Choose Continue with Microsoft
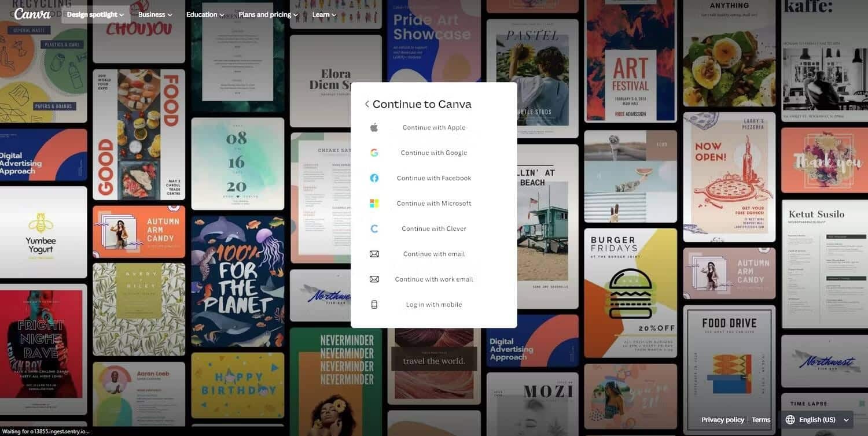 [x=434, y=204]
